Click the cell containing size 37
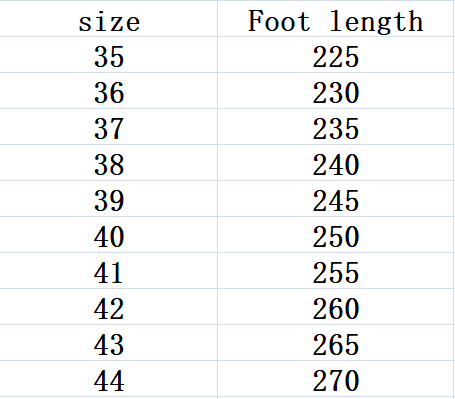 109,127
